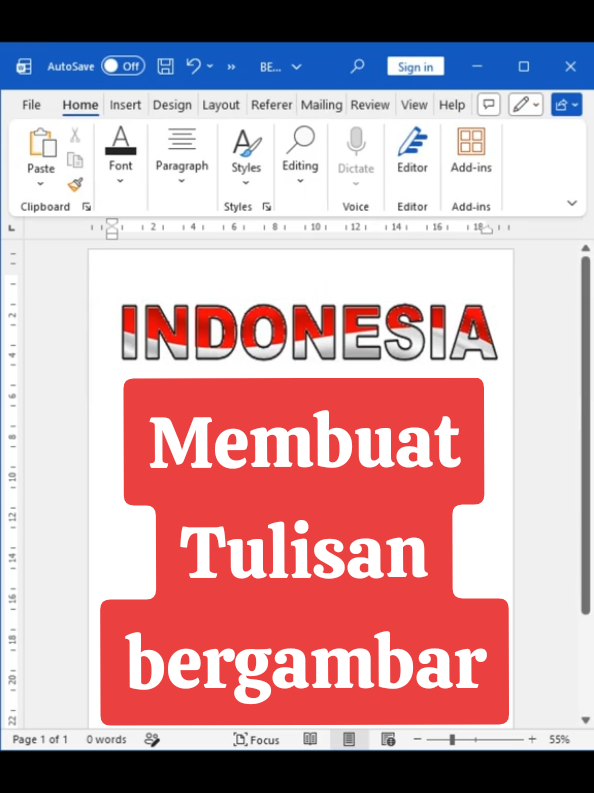Select the INDONESIA WordArt text
This screenshot has height=793, width=594.
(x=309, y=332)
